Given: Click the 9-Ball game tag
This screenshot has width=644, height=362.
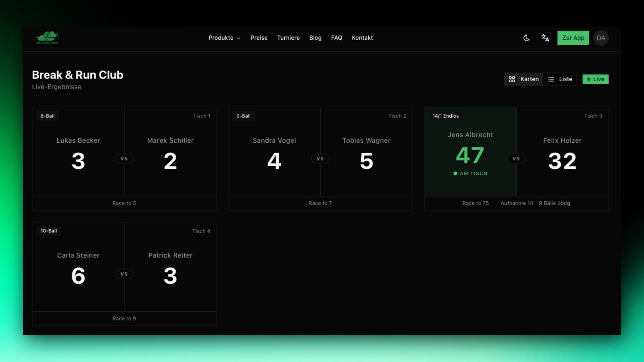Looking at the screenshot, I should (243, 116).
